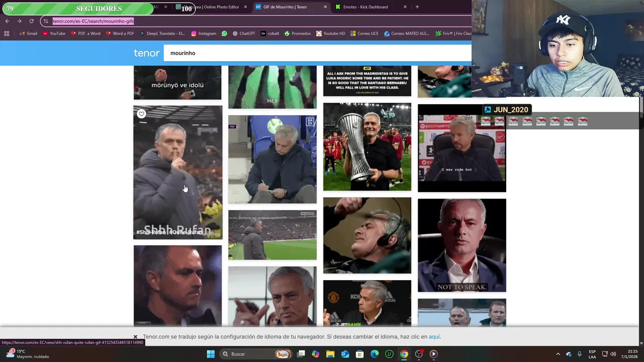Open the GIF captioned 'HEY'
644x362 pixels.
(x=272, y=87)
